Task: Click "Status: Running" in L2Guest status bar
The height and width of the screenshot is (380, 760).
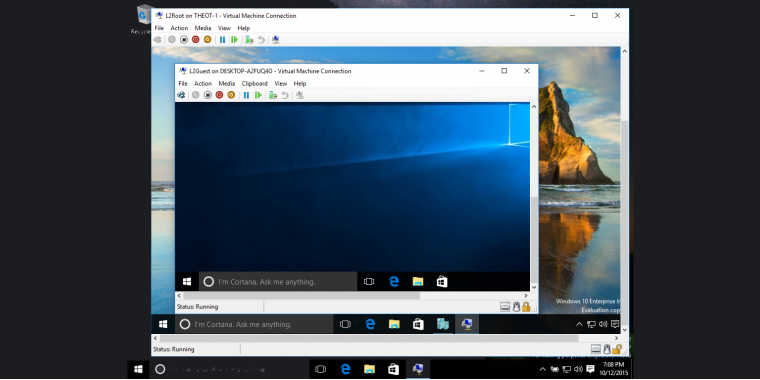Action: click(197, 307)
